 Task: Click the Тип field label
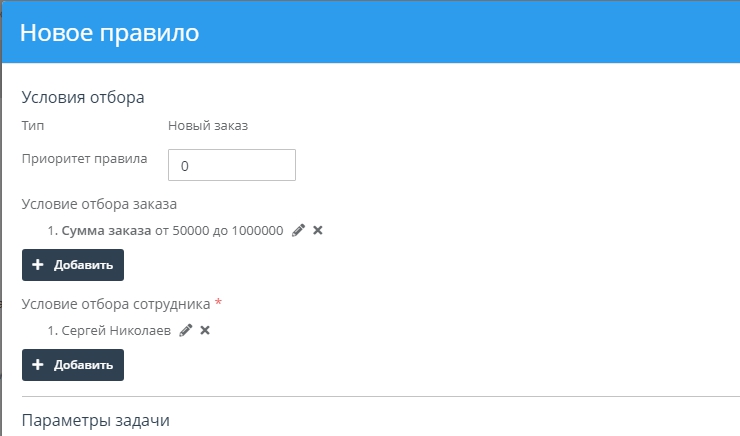click(32, 126)
